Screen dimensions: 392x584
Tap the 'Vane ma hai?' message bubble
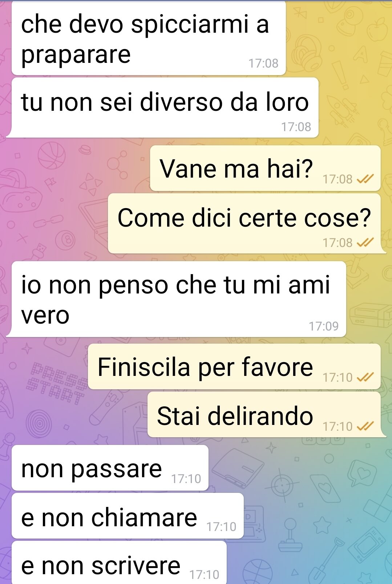coord(265,168)
